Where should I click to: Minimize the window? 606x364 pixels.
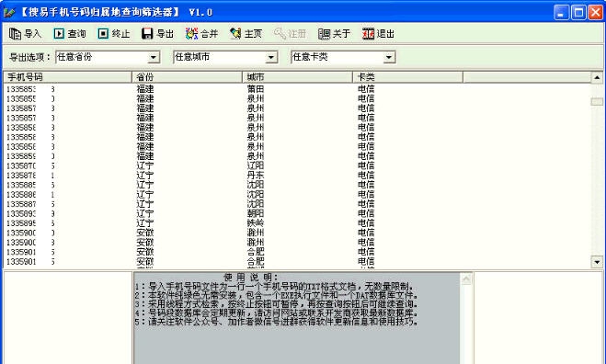point(562,13)
